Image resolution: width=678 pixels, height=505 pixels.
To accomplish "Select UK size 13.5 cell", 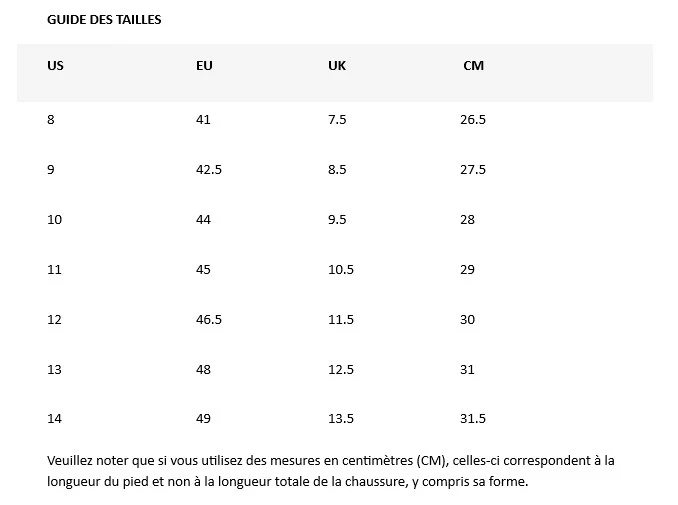I will coord(341,419).
